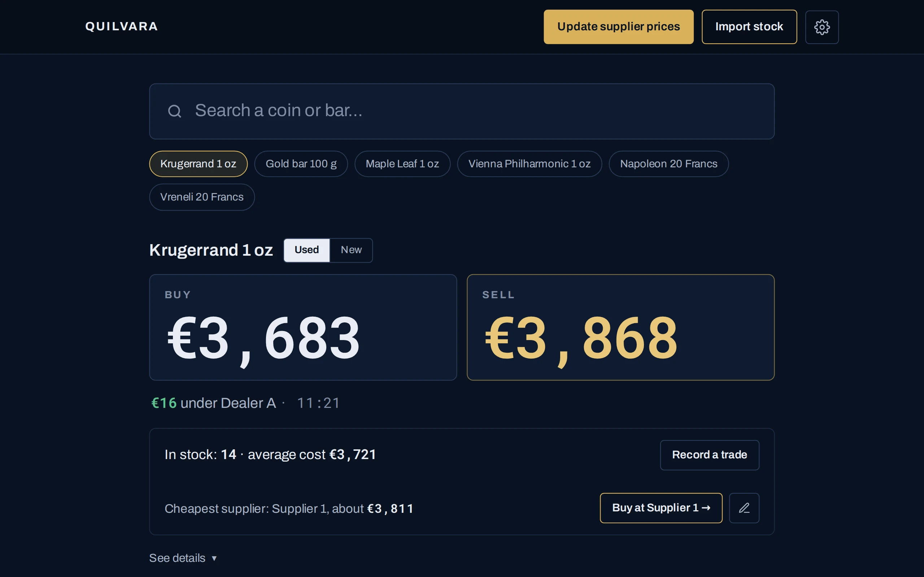Viewport: 924px width, 577px height.
Task: Choose Vreneli 20 Francs chip
Action: point(202,197)
